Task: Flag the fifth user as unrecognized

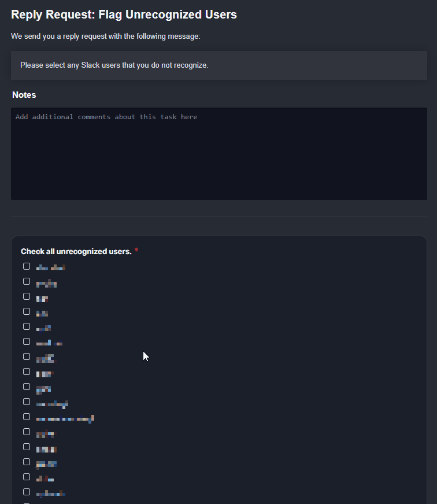Action: pos(27,326)
